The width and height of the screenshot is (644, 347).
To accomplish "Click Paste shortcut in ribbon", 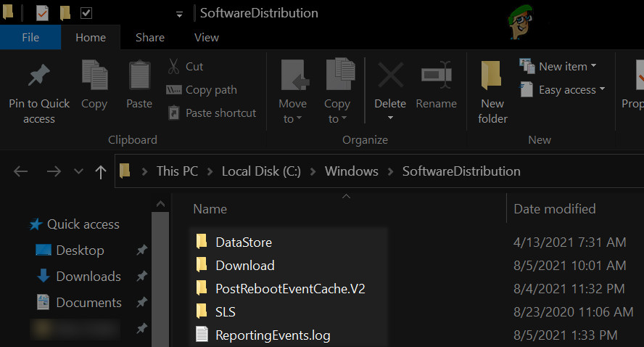I will point(211,113).
